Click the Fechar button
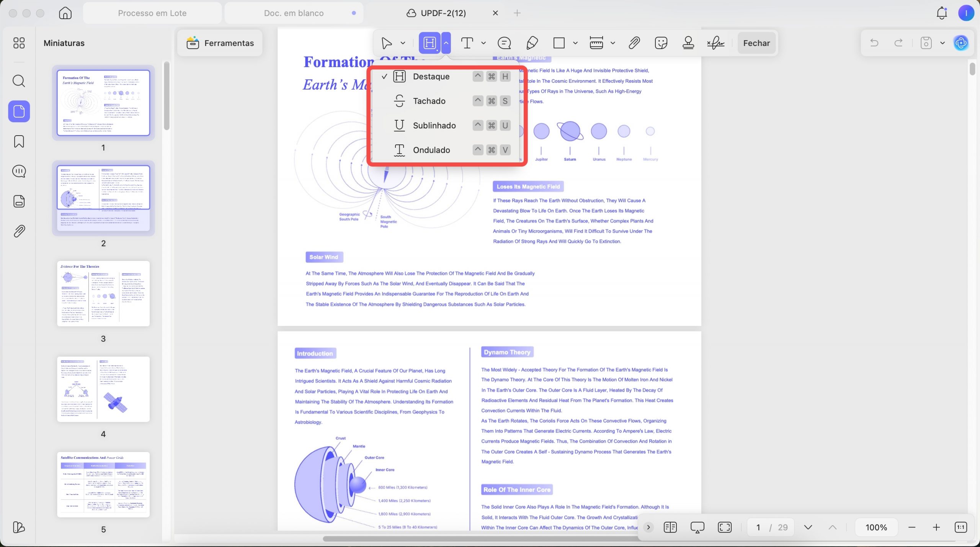This screenshot has height=547, width=980. point(756,43)
